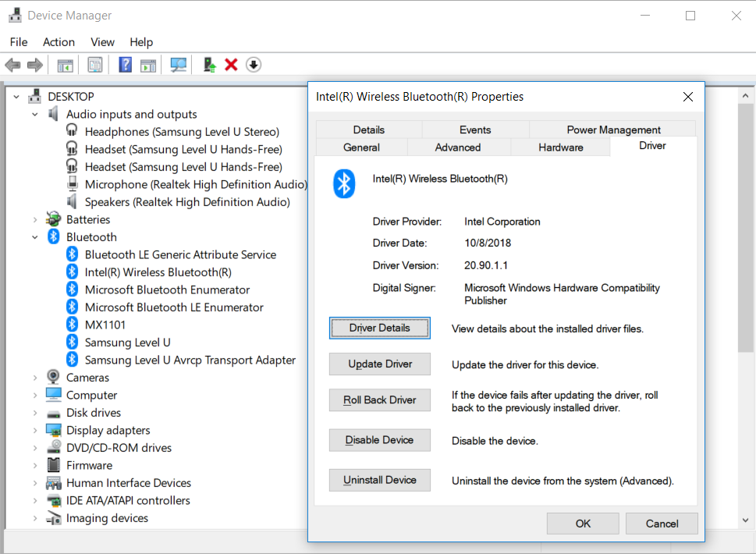
Task: Switch to the Details tab
Action: (x=369, y=130)
